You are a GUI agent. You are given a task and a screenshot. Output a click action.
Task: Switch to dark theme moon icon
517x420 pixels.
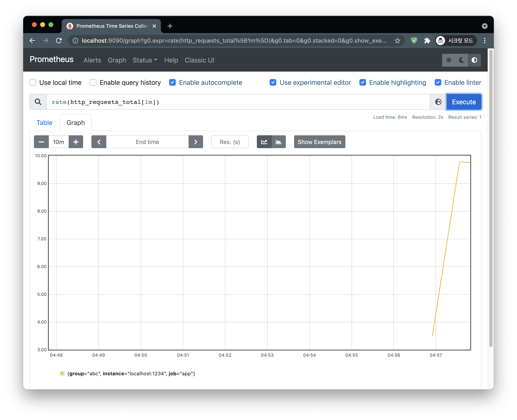pyautogui.click(x=461, y=60)
